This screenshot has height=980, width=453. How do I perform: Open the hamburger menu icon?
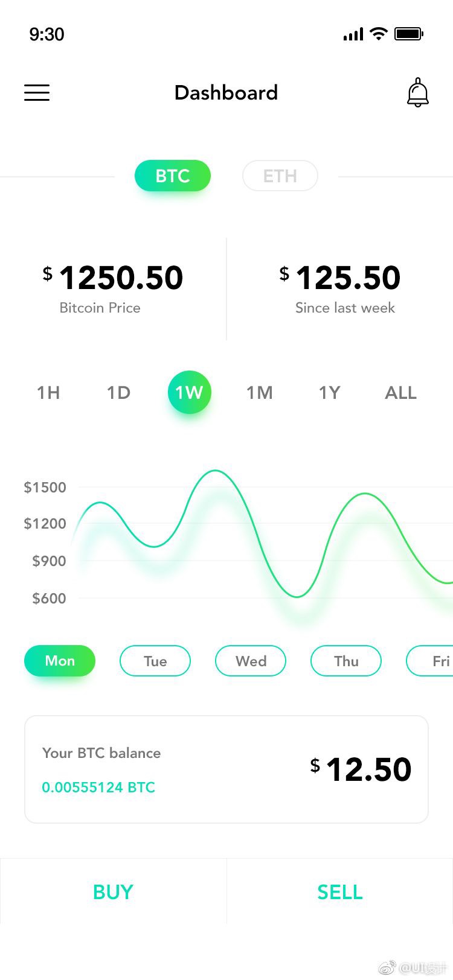(37, 92)
